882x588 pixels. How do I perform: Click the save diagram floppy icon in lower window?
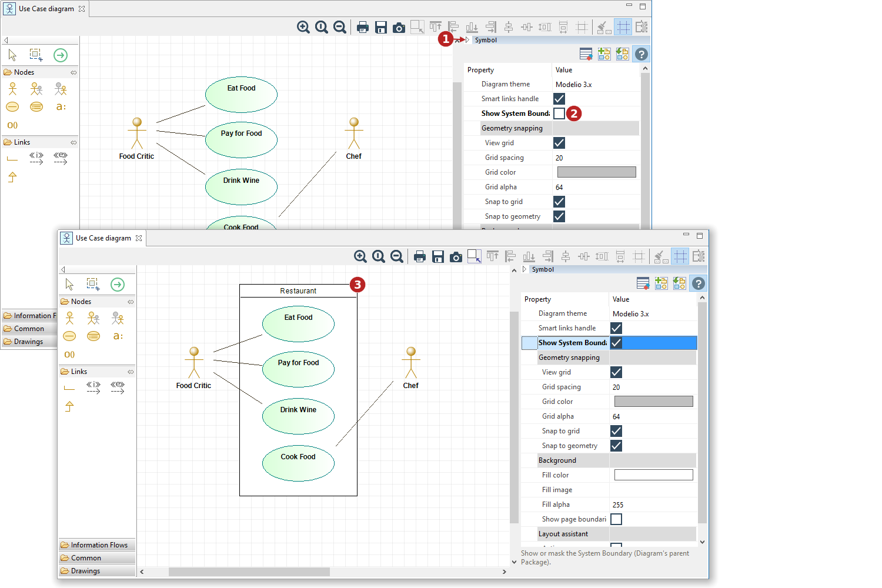coord(438,256)
